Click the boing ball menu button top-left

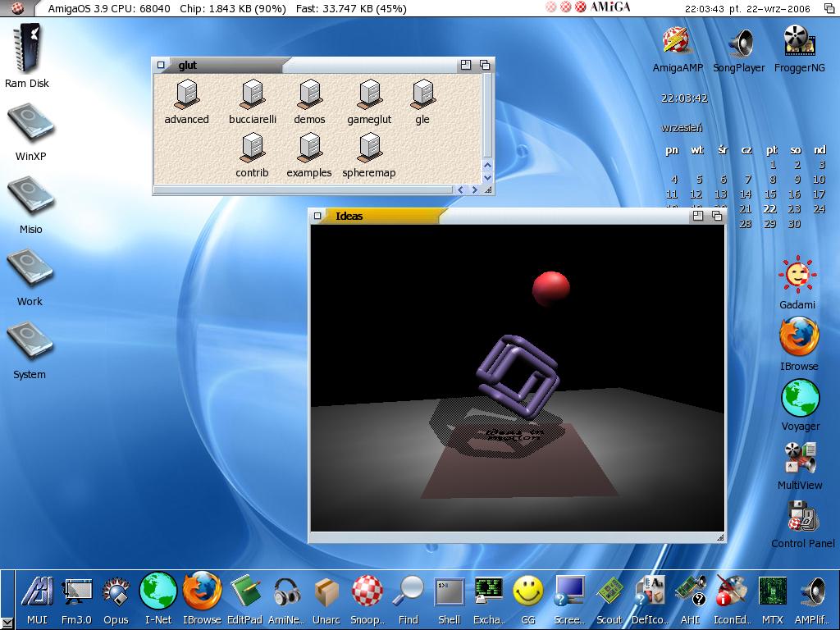[x=18, y=8]
